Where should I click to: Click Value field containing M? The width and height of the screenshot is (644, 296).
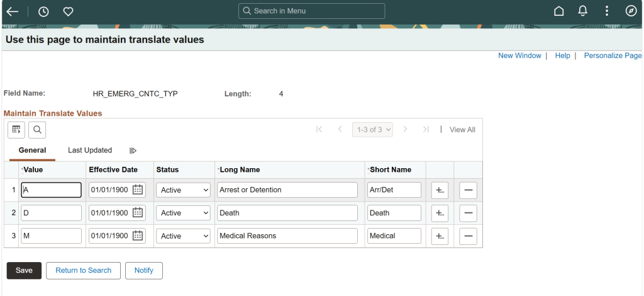pos(52,236)
